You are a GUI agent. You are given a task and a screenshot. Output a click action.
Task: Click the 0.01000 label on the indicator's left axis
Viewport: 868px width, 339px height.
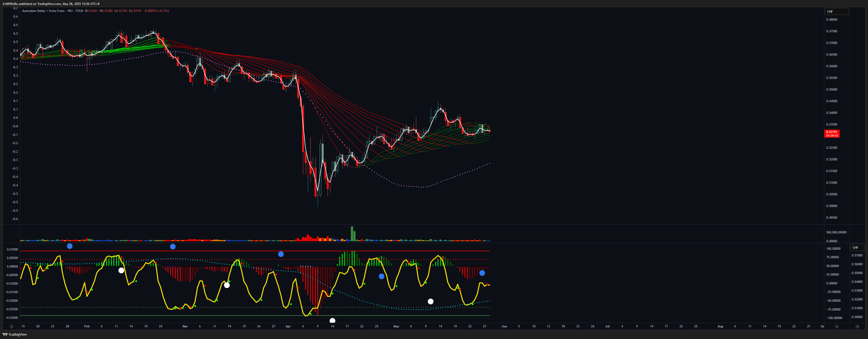click(12, 249)
